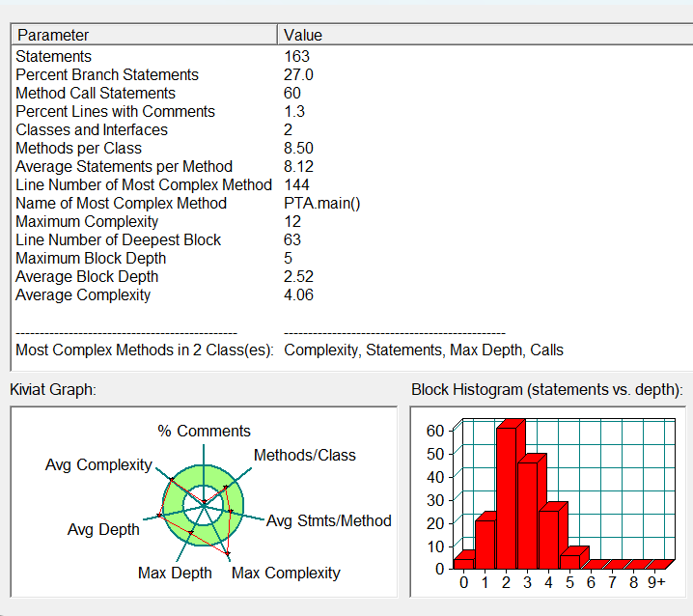Select the Method Call Statements row

coord(96,94)
